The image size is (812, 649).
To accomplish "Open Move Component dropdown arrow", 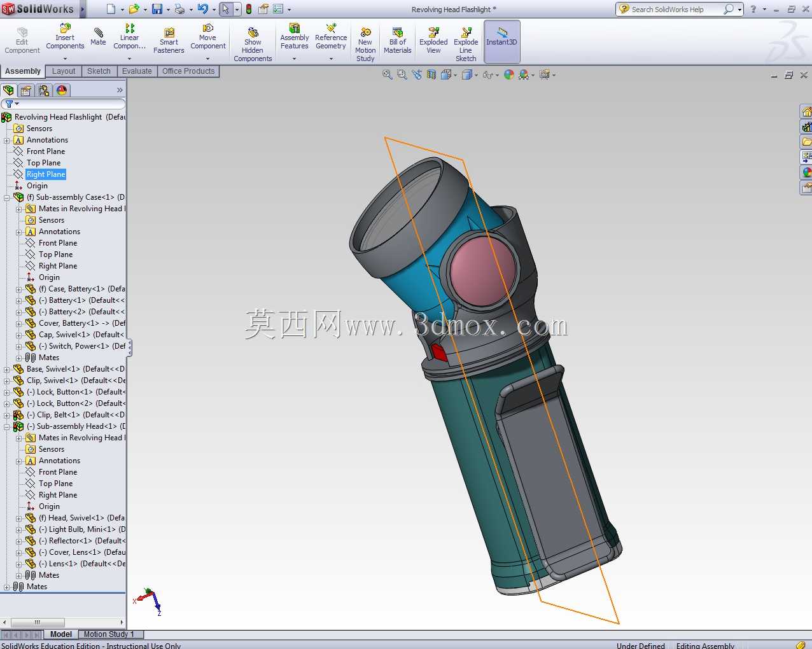I will 207,59.
